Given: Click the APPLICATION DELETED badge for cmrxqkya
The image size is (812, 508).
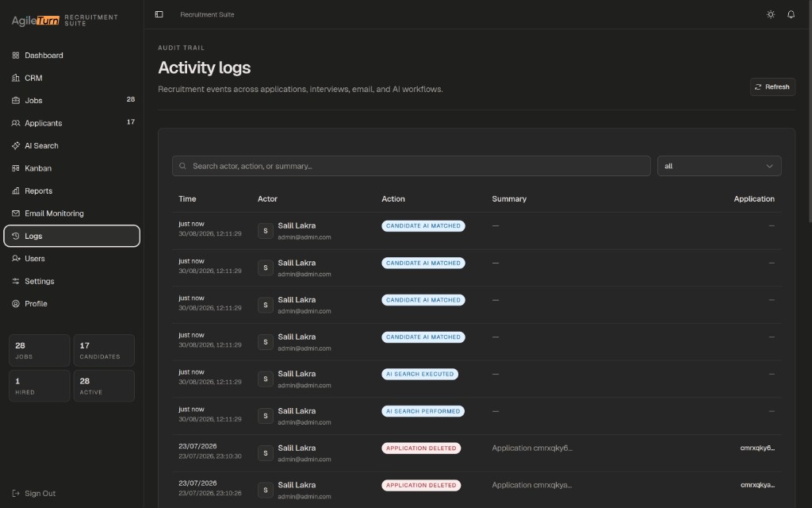Looking at the screenshot, I should [x=421, y=485].
